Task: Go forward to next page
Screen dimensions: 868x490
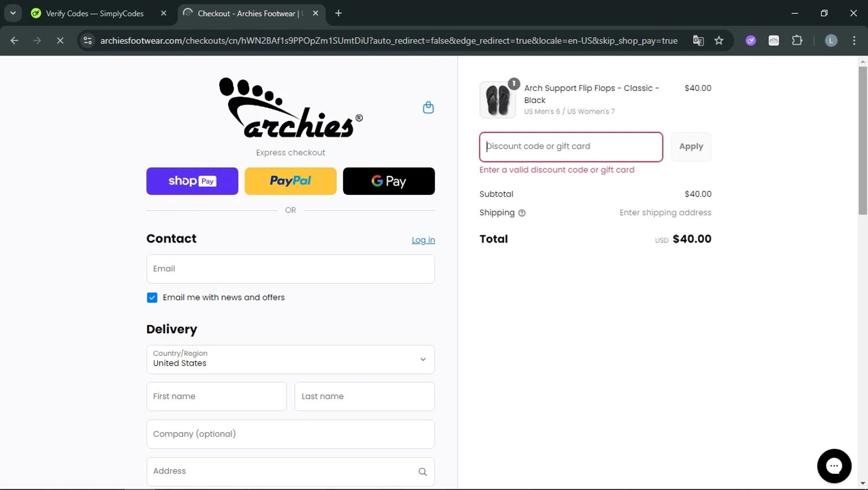Action: click(x=37, y=40)
